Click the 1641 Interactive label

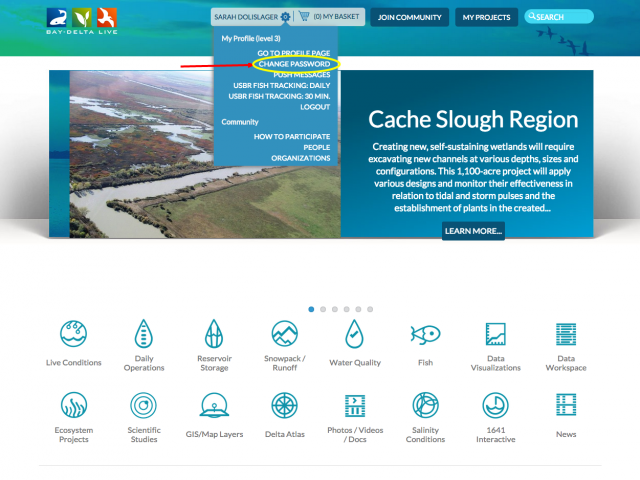[x=496, y=435]
